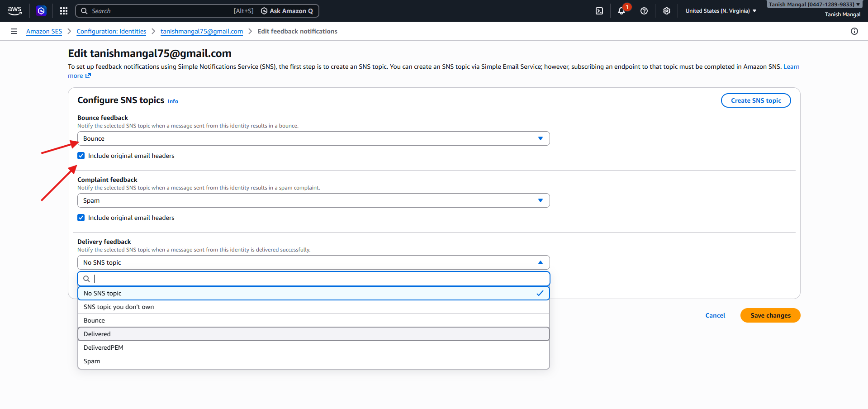The height and width of the screenshot is (409, 868).
Task: Open the settings gear icon
Action: pos(667,11)
